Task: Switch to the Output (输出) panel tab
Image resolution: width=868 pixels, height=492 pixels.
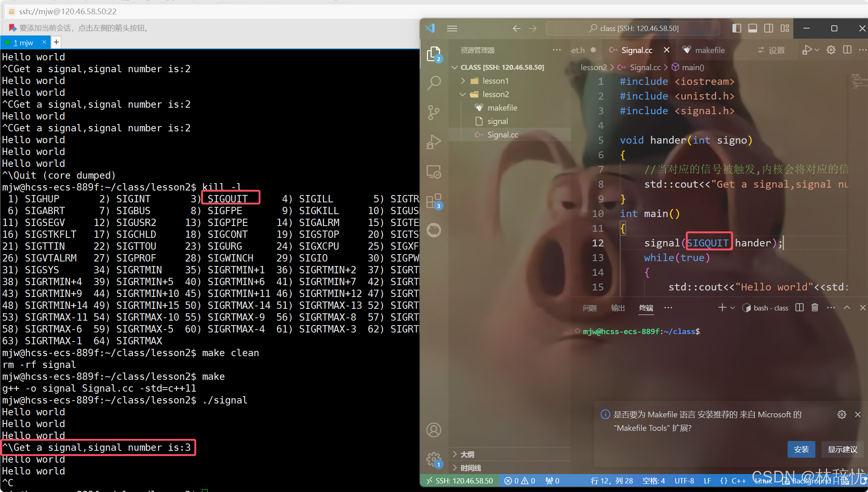Action: click(618, 308)
